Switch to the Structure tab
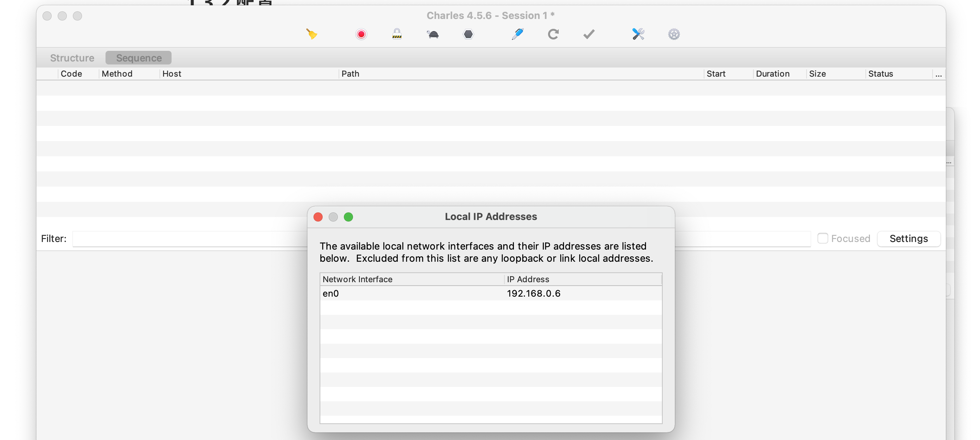 pos(72,58)
